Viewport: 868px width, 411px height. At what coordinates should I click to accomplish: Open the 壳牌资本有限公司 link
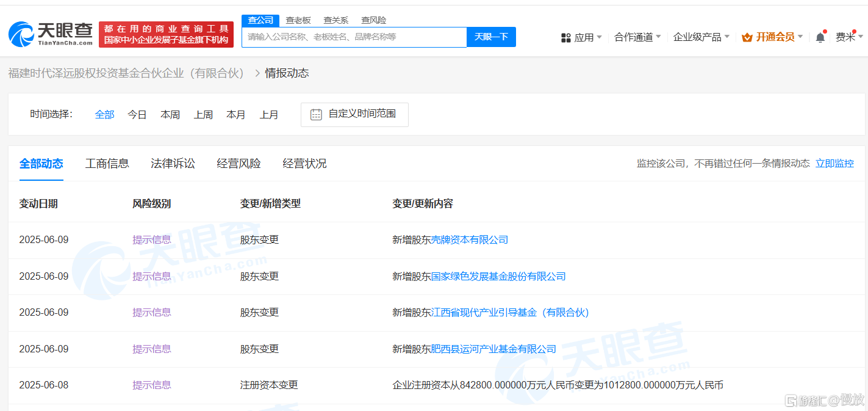tap(470, 239)
